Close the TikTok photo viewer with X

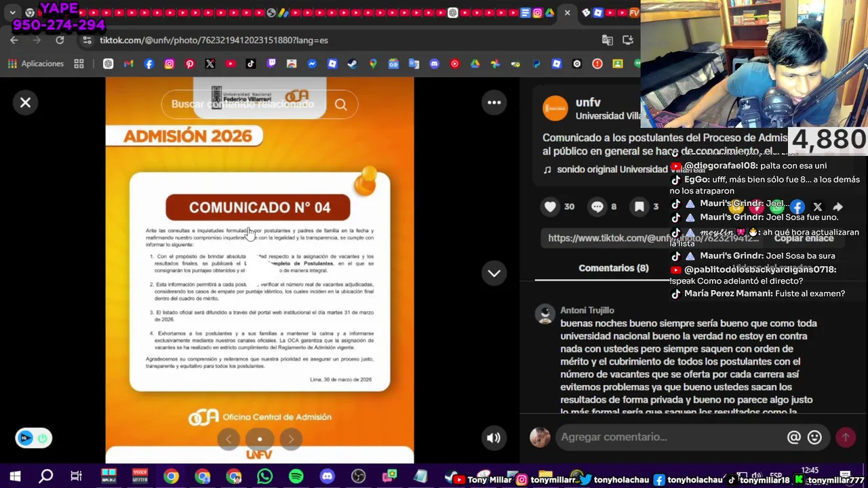pos(25,103)
